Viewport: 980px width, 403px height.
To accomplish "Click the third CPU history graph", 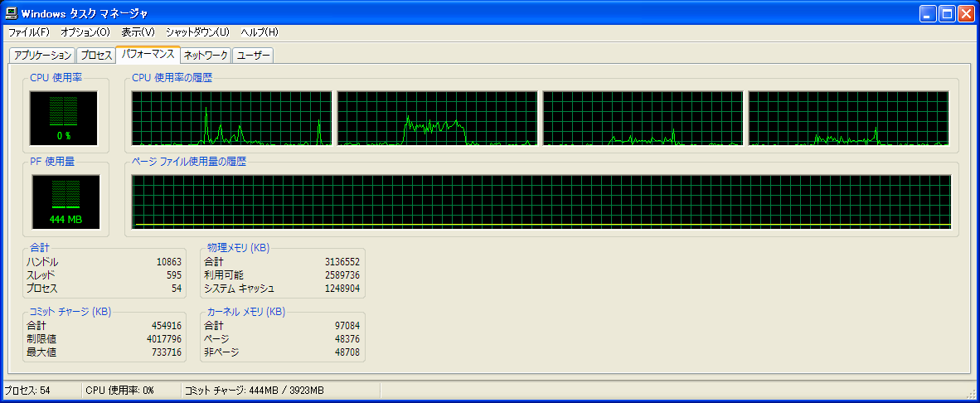I will click(x=643, y=118).
